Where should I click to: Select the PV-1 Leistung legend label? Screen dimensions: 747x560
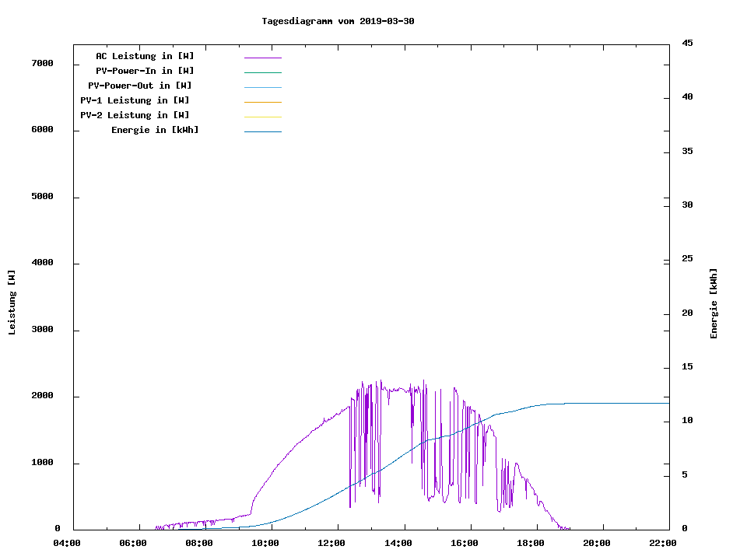click(x=135, y=100)
